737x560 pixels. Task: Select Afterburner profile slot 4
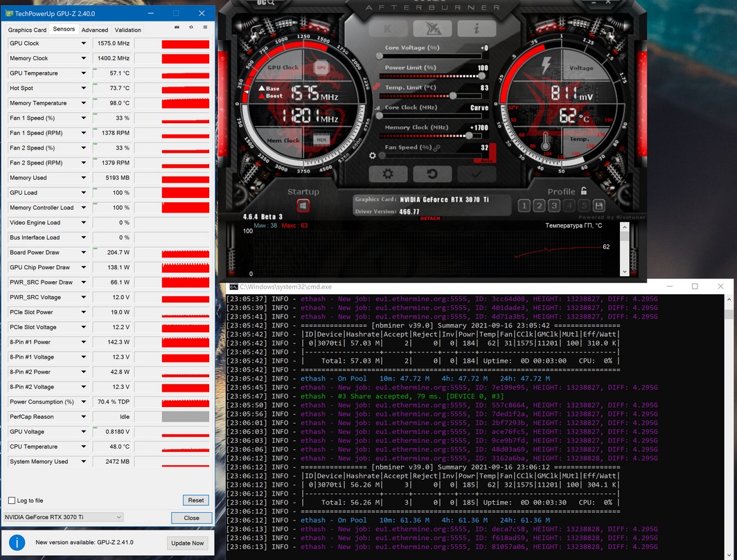coord(569,206)
